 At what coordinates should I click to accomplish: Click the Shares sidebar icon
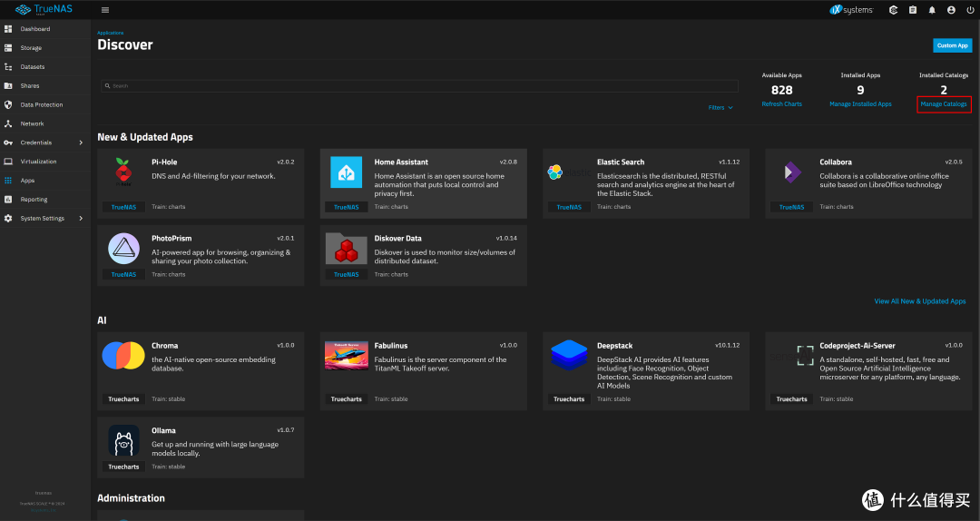(x=8, y=85)
